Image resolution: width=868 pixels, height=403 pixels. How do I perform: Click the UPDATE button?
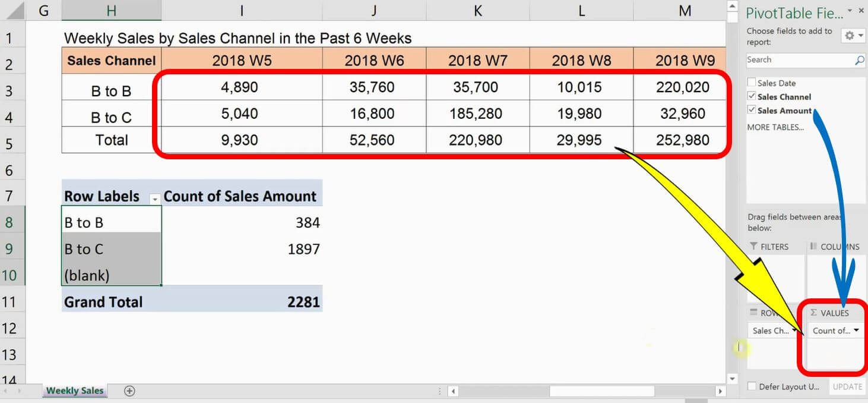tap(847, 386)
